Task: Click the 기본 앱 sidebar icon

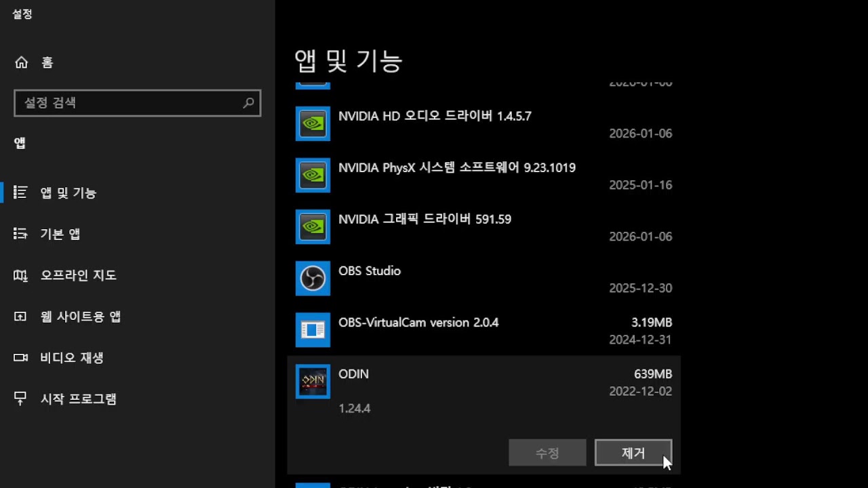Action: pyautogui.click(x=20, y=234)
